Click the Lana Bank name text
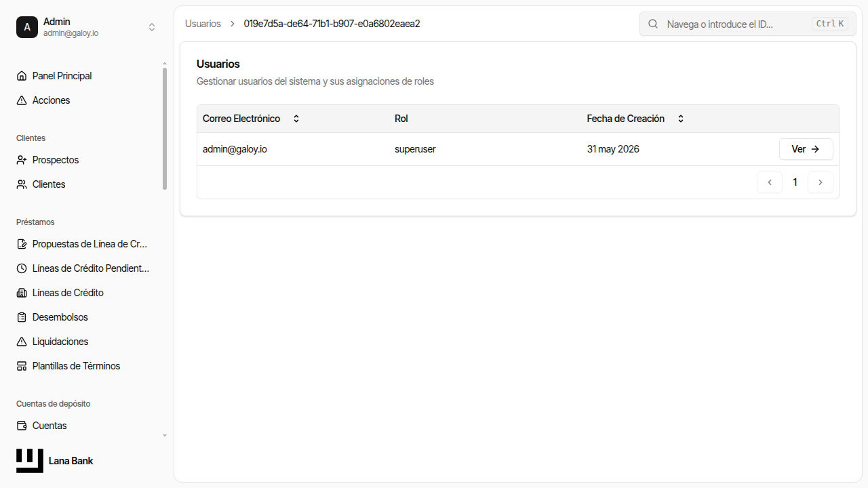Image resolution: width=868 pixels, height=488 pixels. (x=71, y=461)
